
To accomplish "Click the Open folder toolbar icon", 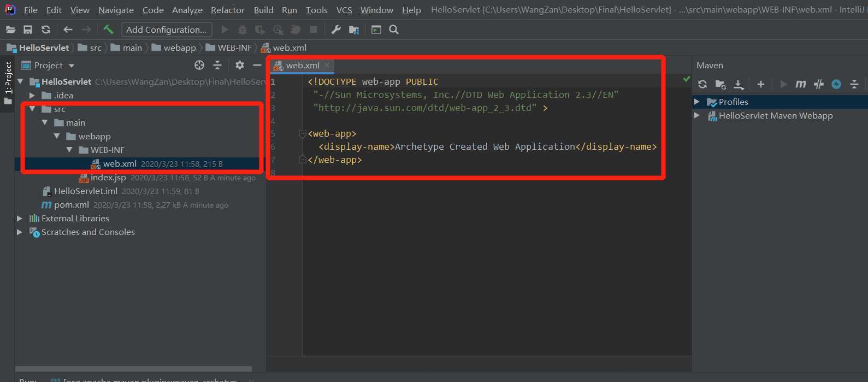I will tap(10, 30).
